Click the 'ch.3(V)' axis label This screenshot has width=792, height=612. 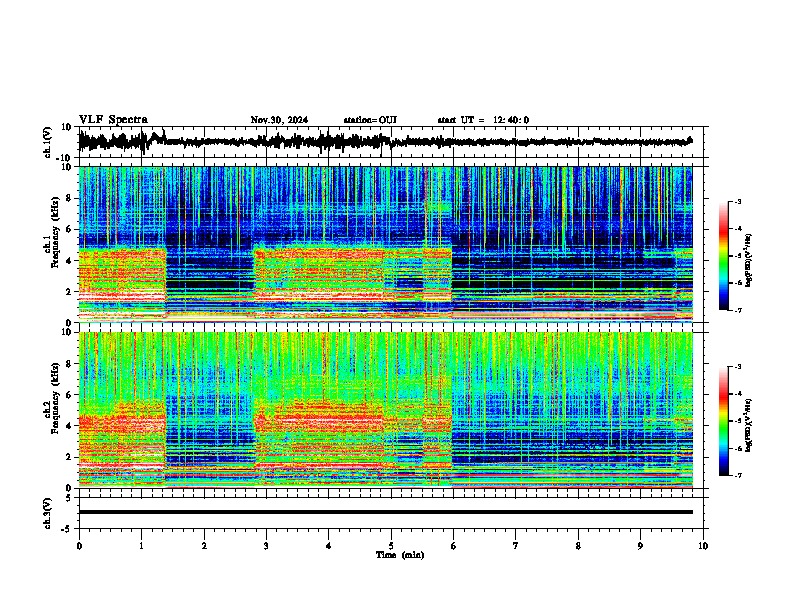[48, 513]
